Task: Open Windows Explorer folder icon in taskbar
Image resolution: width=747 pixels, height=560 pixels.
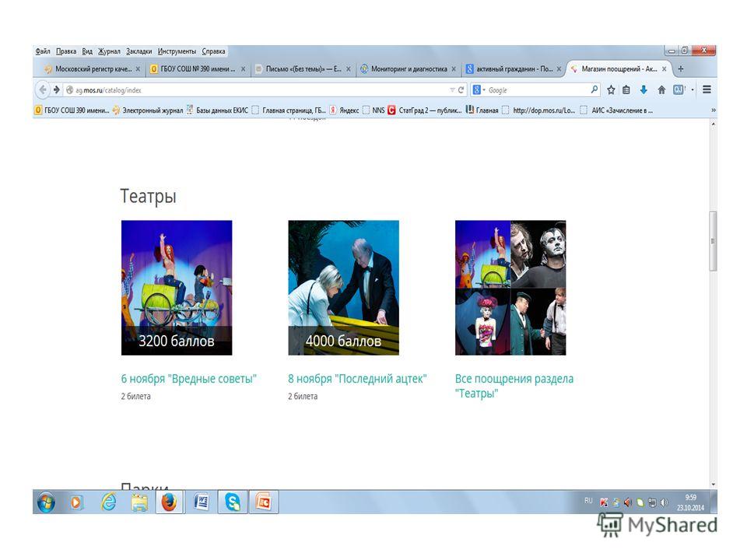Action: (x=139, y=502)
